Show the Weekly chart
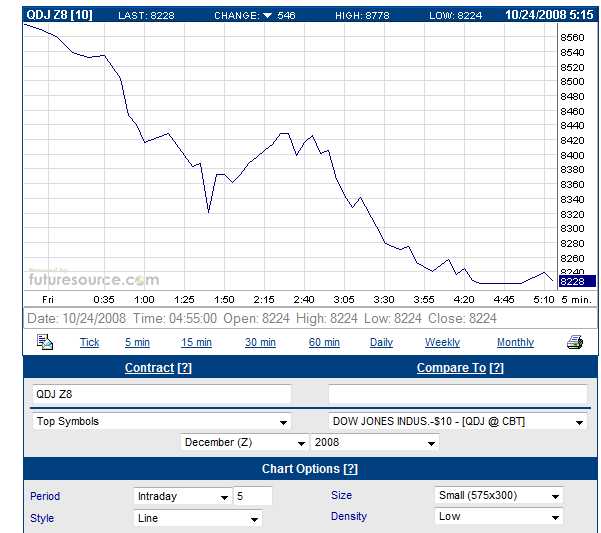 tap(442, 342)
